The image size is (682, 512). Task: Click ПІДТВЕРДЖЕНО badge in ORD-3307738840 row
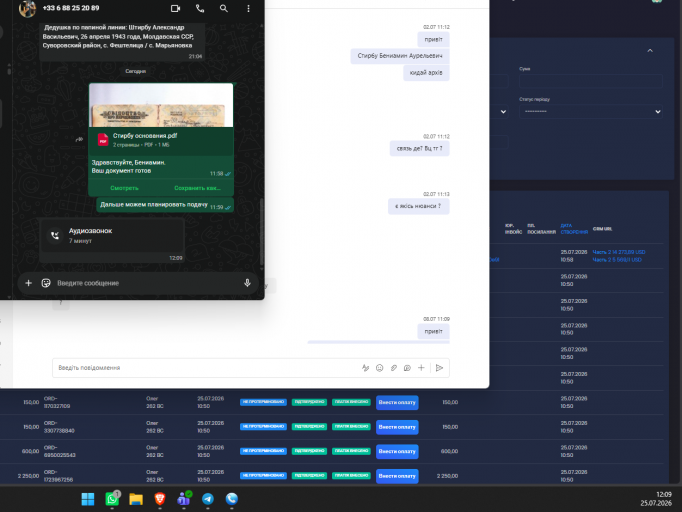point(309,427)
